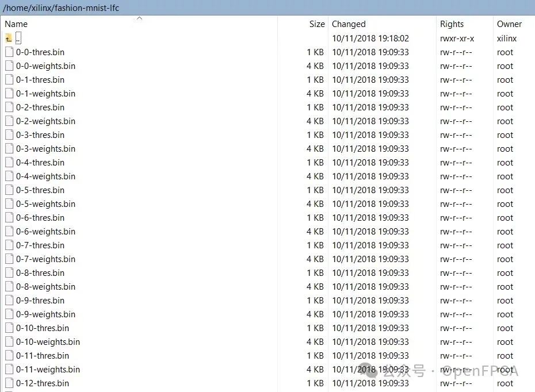Screen dimensions: 535x392
Task: Sort files by the Size column header
Action: pos(316,24)
